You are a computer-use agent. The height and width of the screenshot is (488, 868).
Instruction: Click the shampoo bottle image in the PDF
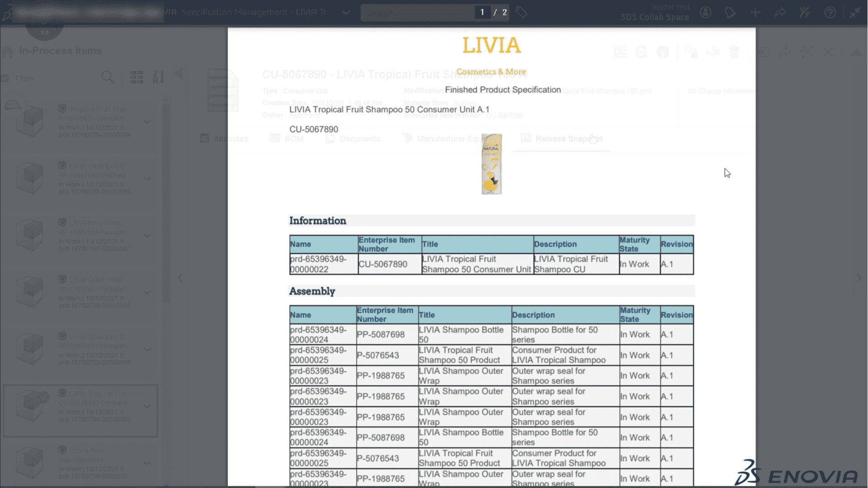[x=491, y=164]
